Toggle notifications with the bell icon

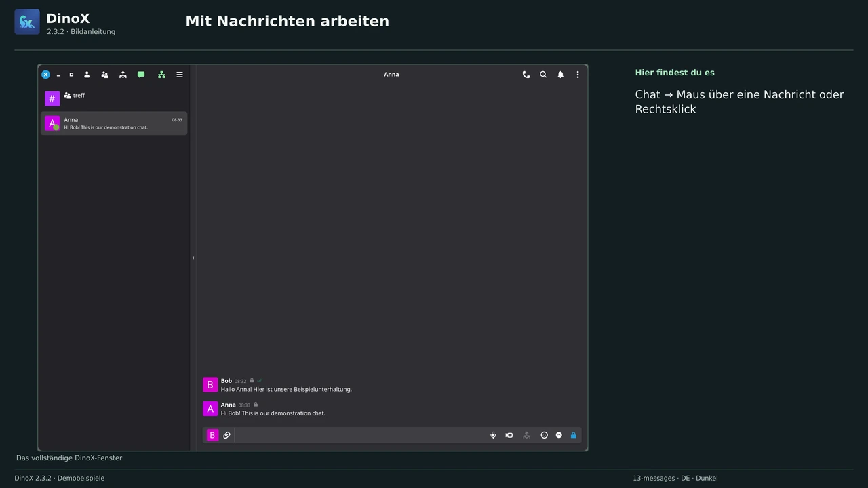tap(561, 75)
